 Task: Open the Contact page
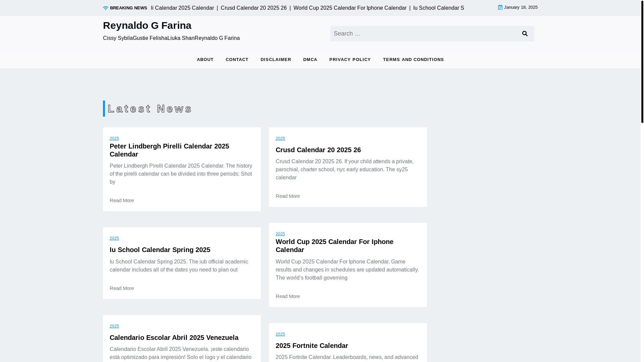[237, 60]
